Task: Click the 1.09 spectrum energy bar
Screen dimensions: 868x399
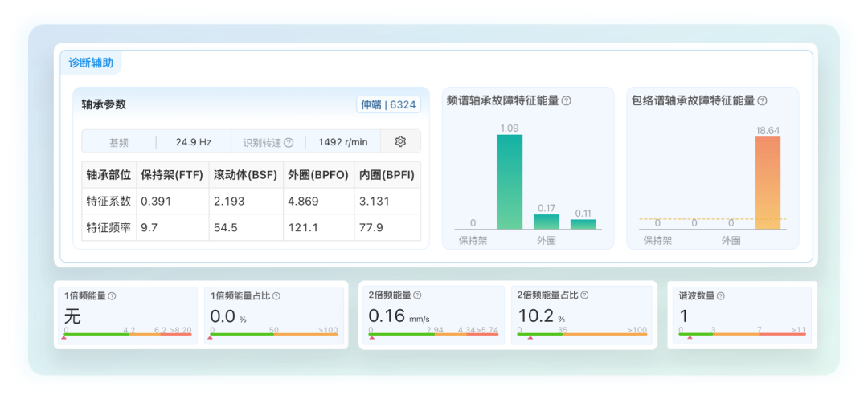Action: pyautogui.click(x=510, y=181)
